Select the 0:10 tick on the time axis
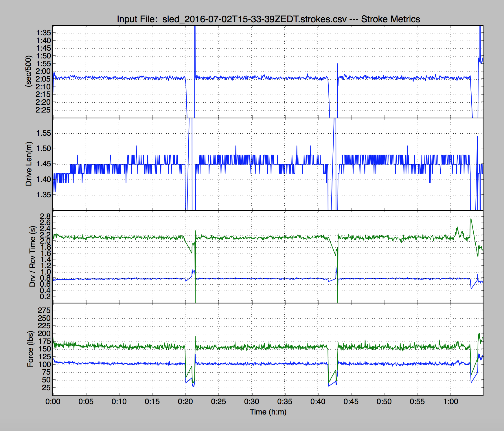Image resolution: width=504 pixels, height=431 pixels. click(119, 401)
